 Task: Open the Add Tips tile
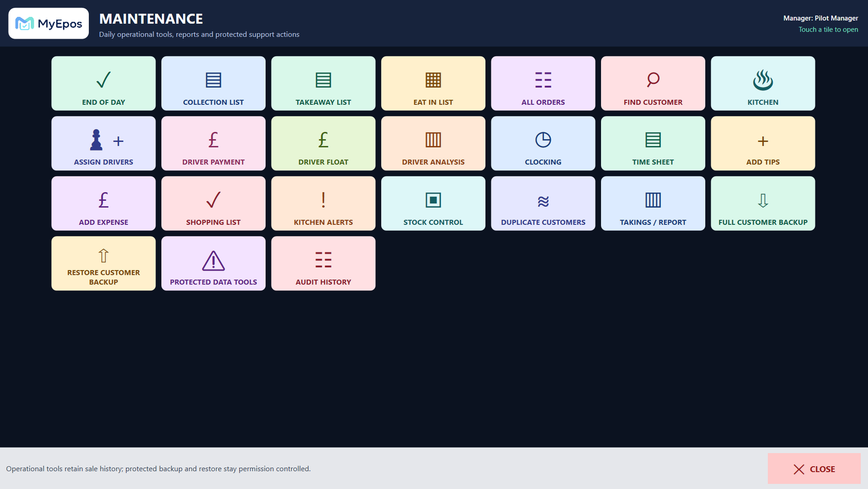[763, 144]
